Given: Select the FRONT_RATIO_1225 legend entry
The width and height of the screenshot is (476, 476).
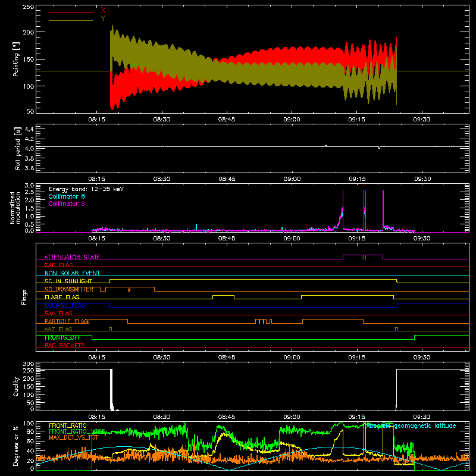Looking at the screenshot, I should pos(77,431).
